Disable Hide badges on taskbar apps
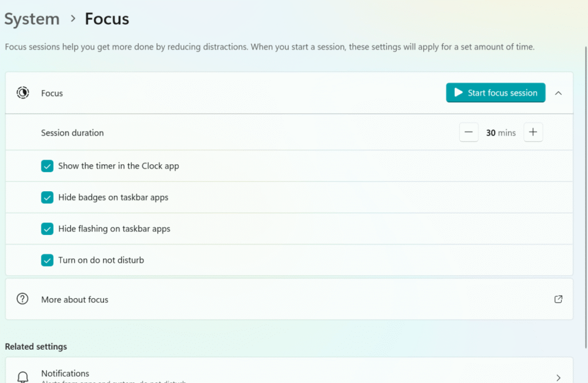 [x=48, y=197]
